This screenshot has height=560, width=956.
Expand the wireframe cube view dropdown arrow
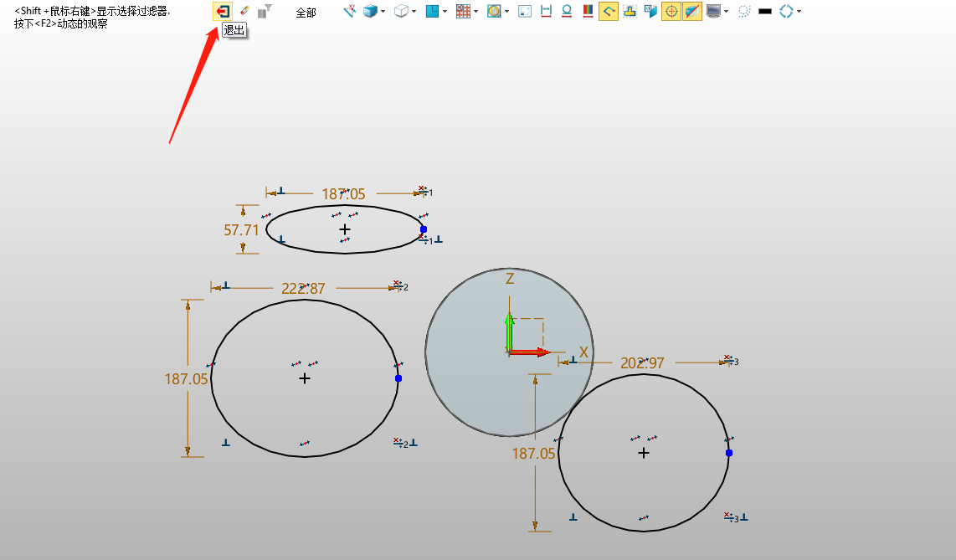[x=414, y=13]
